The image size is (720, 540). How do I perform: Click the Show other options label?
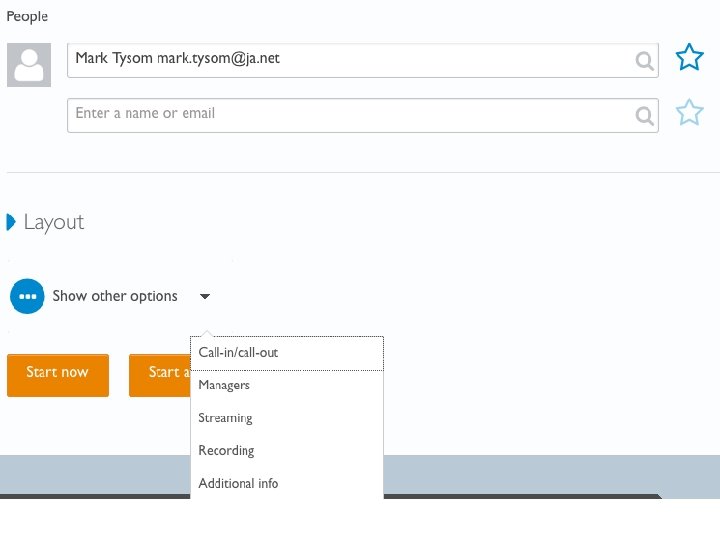[x=115, y=296]
